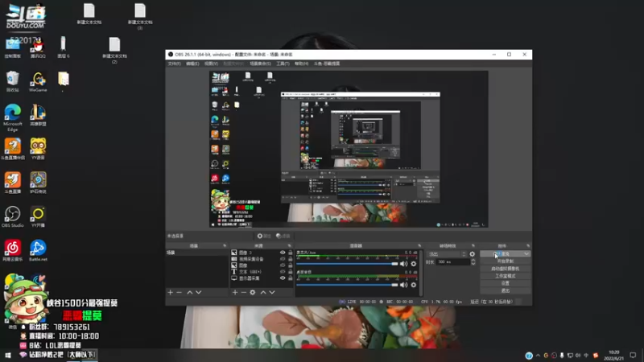This screenshot has width=644, height=362.
Task: Click the 时长 300 ms duration field
Action: (453, 262)
